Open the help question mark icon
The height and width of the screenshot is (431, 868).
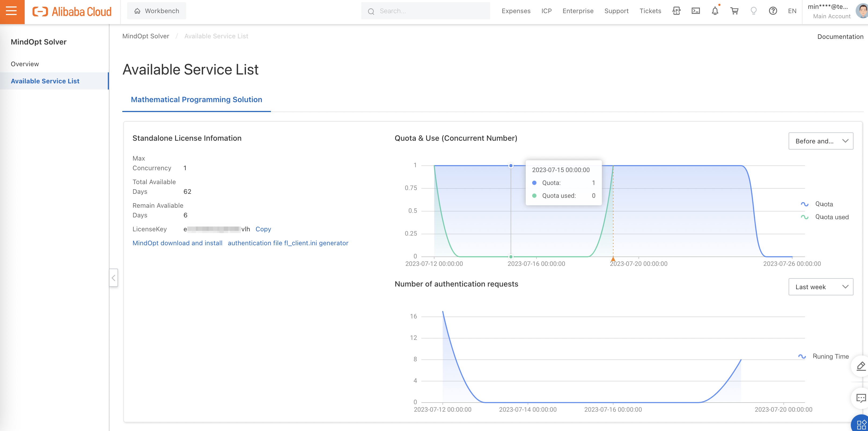tap(773, 11)
